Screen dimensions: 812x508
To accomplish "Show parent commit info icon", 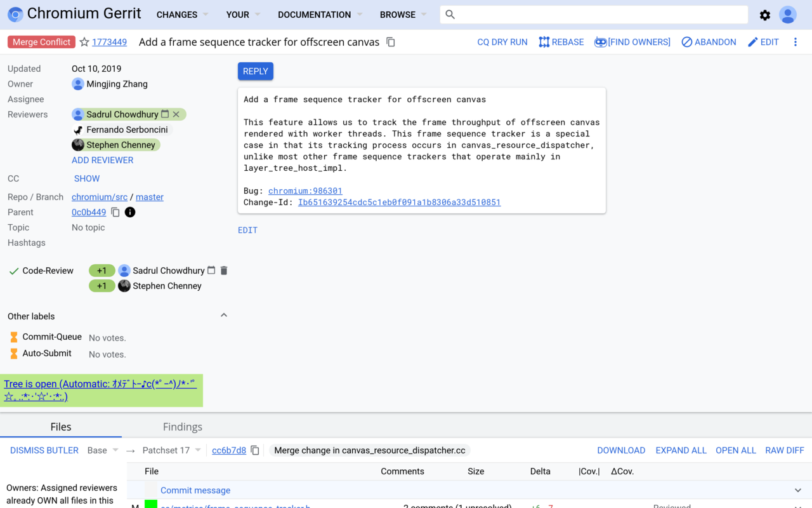I will pyautogui.click(x=130, y=212).
